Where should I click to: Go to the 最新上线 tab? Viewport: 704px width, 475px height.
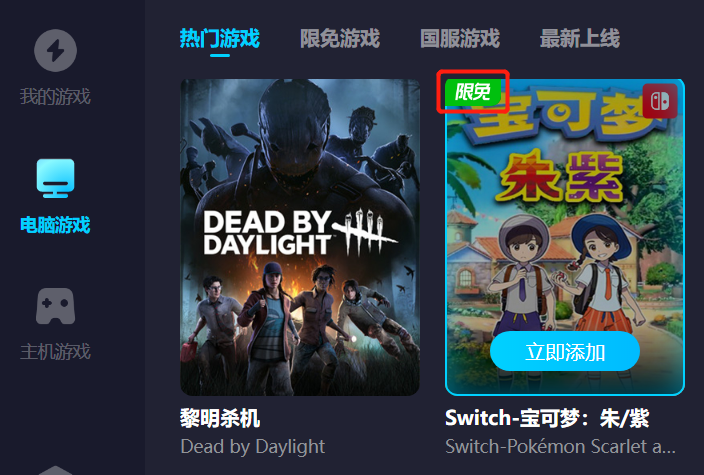580,39
